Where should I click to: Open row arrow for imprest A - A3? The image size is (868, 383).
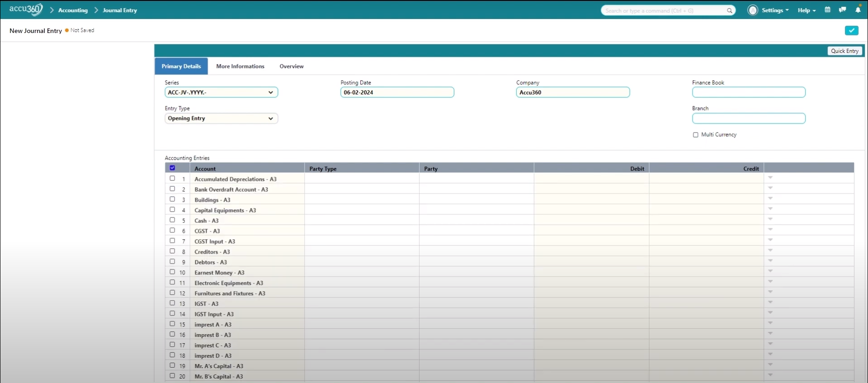tap(770, 323)
